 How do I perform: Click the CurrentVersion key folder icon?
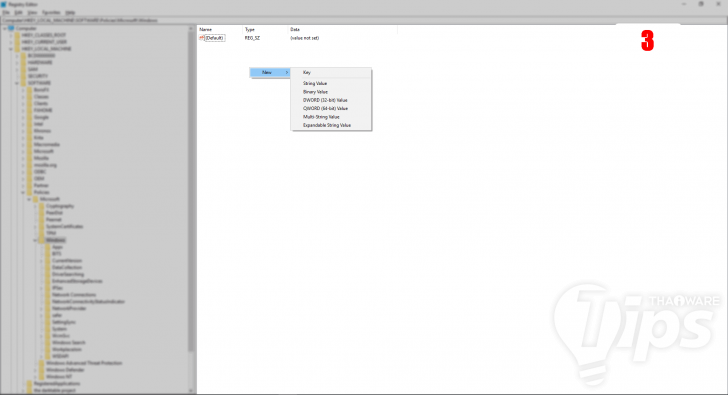[x=47, y=260]
